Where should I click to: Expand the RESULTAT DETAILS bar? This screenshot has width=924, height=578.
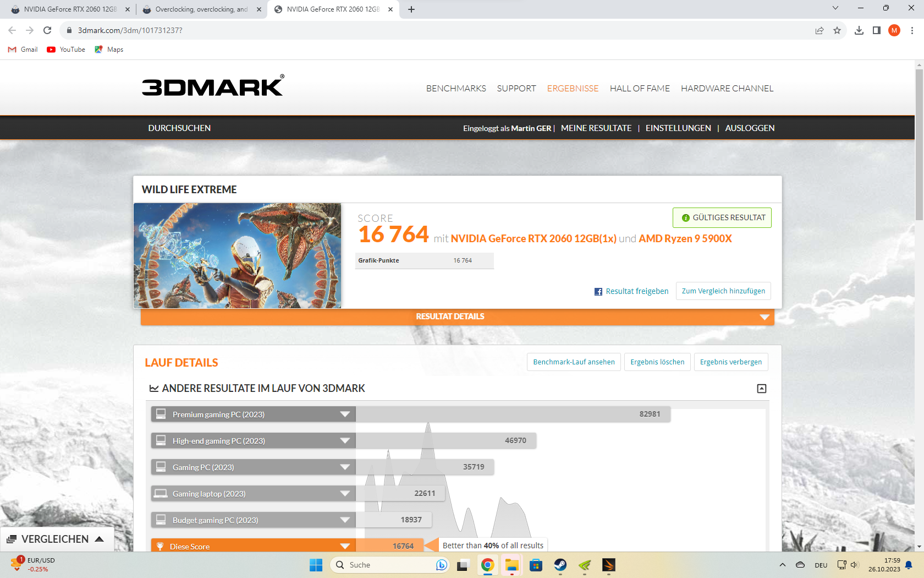[458, 317]
